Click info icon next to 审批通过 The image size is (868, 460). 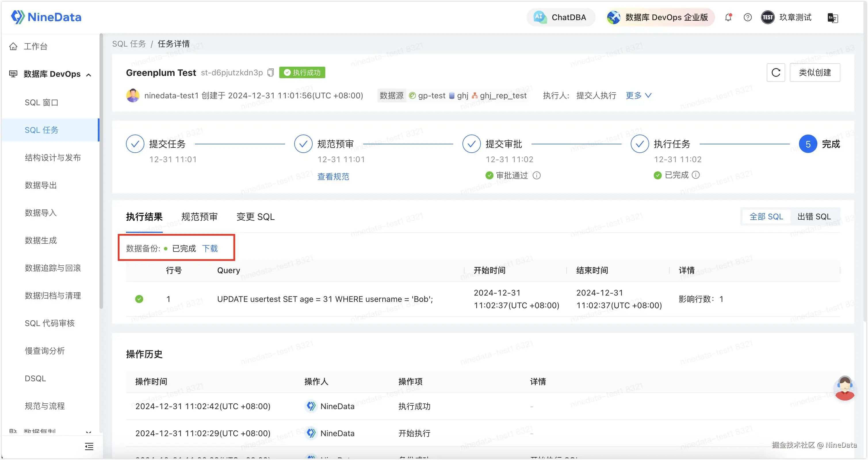(x=537, y=175)
